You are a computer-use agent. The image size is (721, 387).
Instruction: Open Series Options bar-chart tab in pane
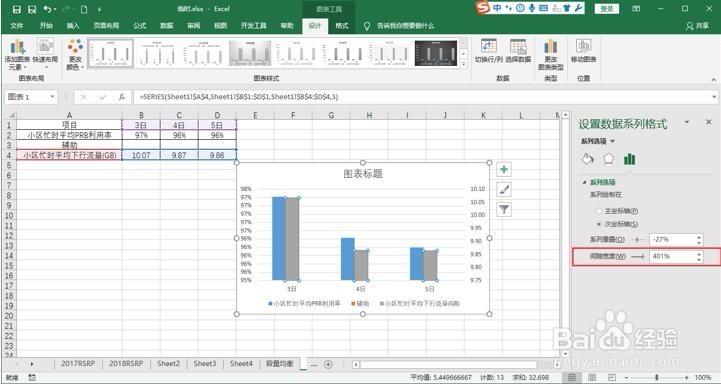tap(629, 159)
